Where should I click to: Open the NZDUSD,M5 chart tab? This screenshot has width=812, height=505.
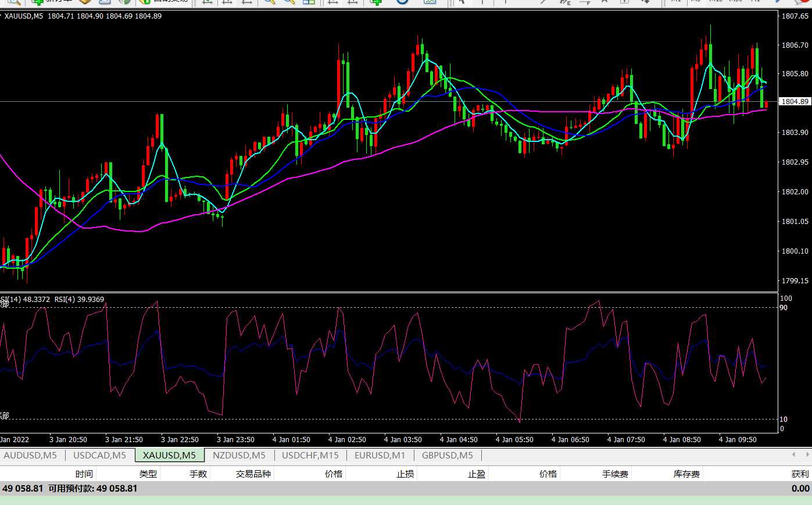pyautogui.click(x=239, y=455)
